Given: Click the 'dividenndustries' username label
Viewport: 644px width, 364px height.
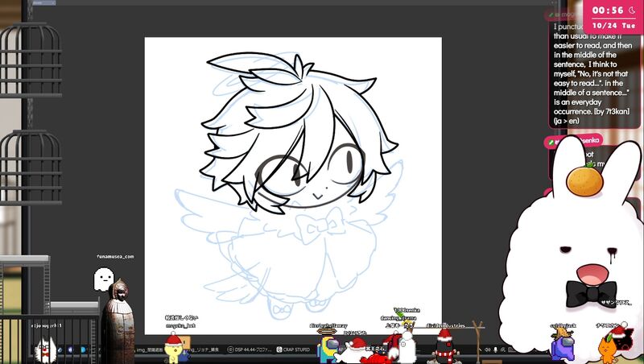Looking at the screenshot, I should click(x=446, y=325).
